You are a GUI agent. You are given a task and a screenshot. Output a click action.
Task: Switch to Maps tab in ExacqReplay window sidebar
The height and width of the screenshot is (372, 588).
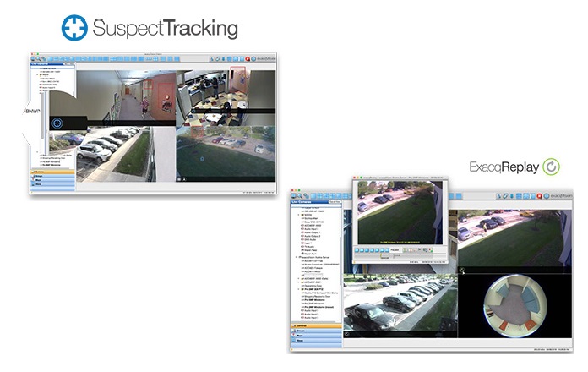pos(317,336)
